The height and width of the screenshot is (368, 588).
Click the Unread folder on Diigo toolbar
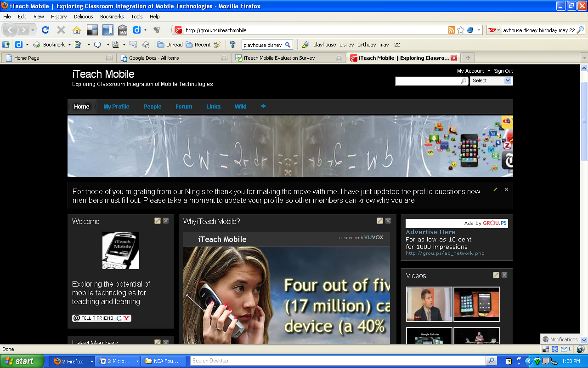pos(170,45)
